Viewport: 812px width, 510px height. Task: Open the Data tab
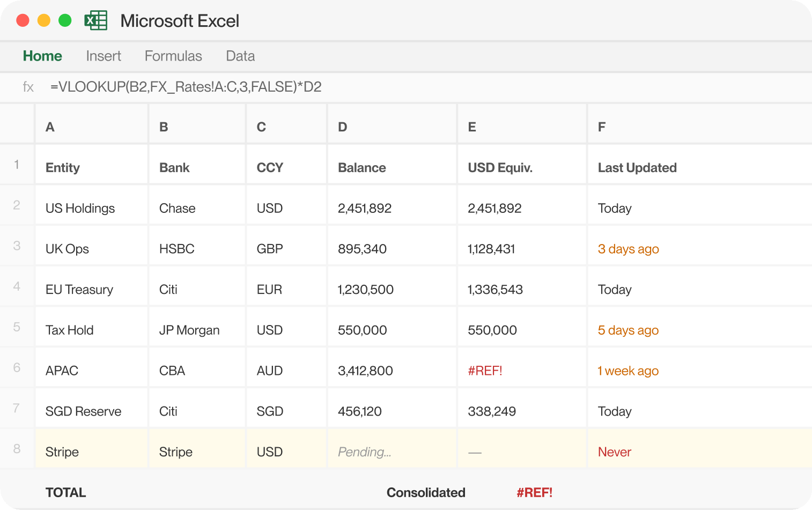pyautogui.click(x=240, y=56)
